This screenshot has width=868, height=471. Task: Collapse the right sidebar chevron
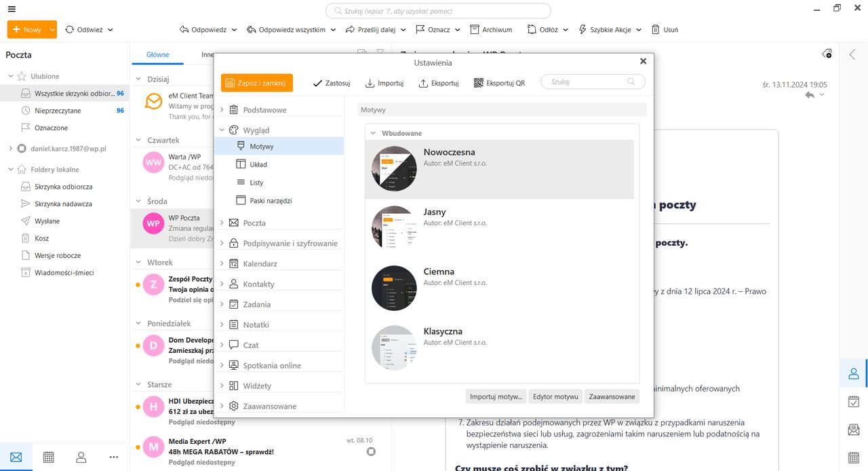[x=853, y=55]
